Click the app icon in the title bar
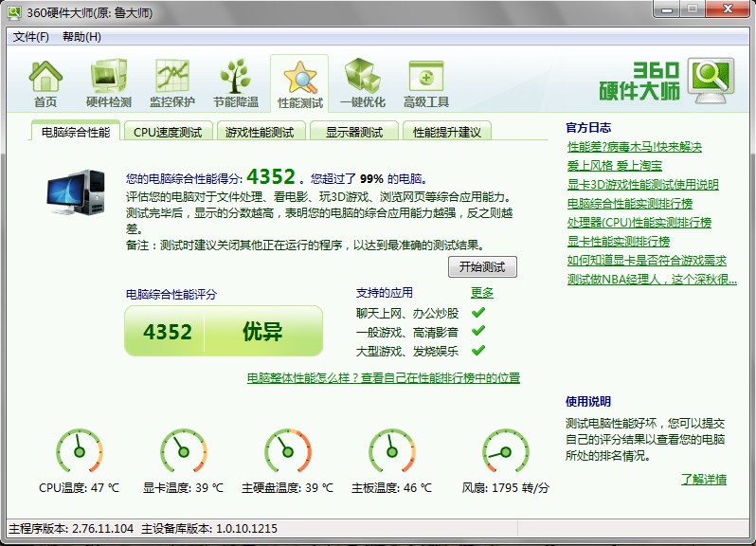This screenshot has height=546, width=756. (x=14, y=12)
